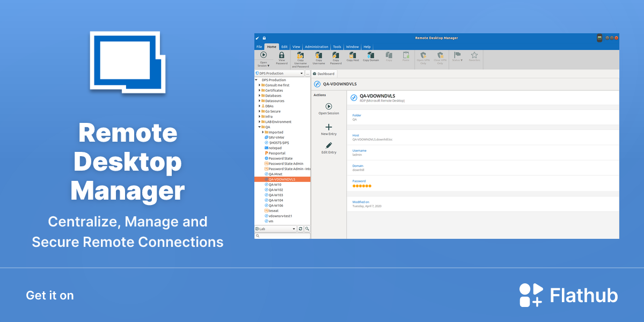Click the View Password lock icon
The height and width of the screenshot is (322, 644).
coord(282,55)
